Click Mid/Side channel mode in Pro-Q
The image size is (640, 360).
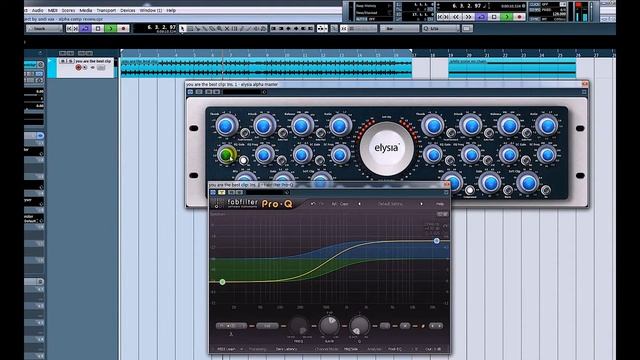[351, 349]
